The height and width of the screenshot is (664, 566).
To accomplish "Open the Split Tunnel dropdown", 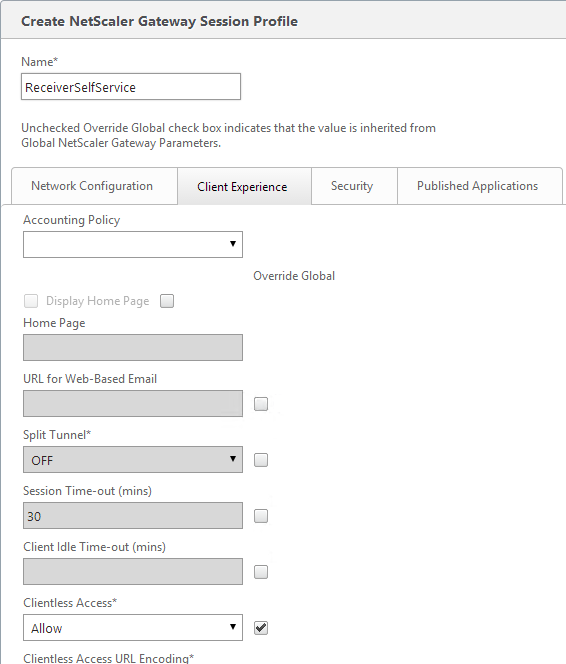I will [x=133, y=459].
